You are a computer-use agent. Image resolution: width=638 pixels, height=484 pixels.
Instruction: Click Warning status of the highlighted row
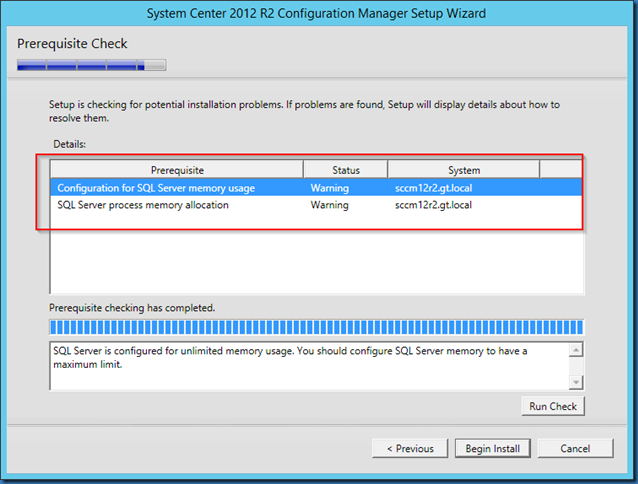coord(330,188)
